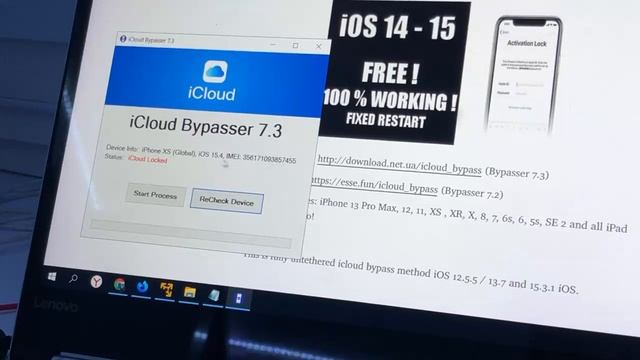Click the red 'iCloud Locked' status text
640x360 pixels.
pos(147,159)
